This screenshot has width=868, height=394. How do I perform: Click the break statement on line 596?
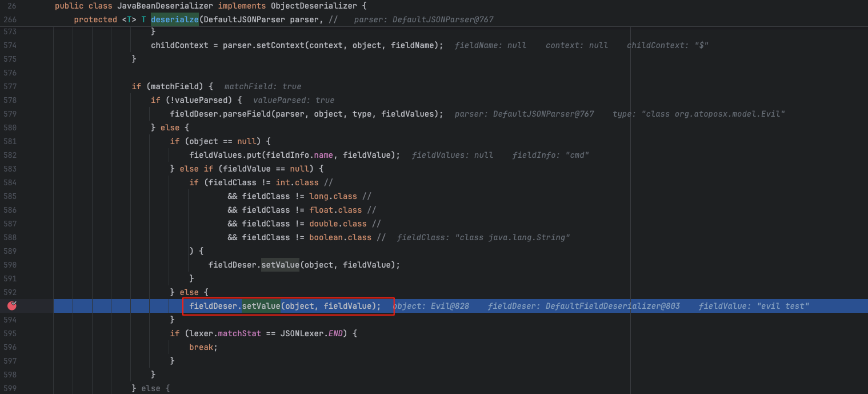click(x=203, y=347)
